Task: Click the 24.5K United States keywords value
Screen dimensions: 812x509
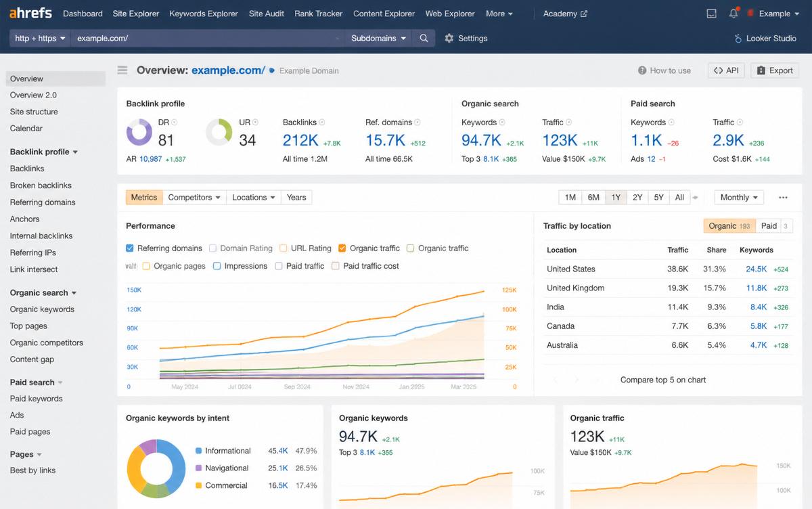Action: [757, 269]
